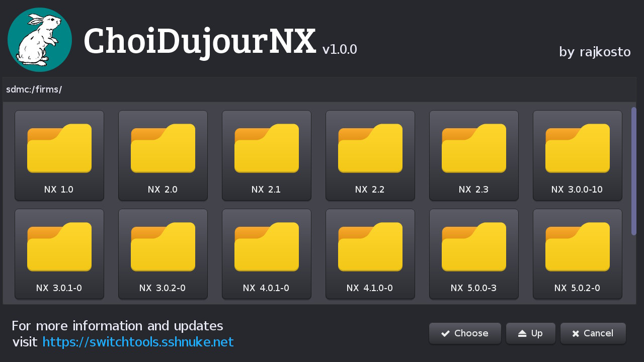Cancel the folder selection
The width and height of the screenshot is (644, 362).
coord(593,333)
